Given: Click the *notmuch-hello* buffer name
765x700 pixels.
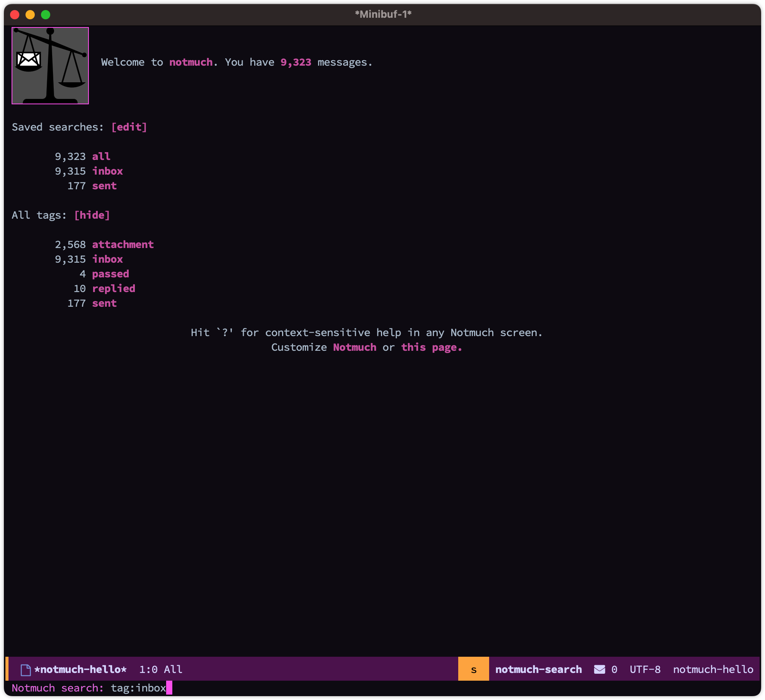Looking at the screenshot, I should [80, 669].
